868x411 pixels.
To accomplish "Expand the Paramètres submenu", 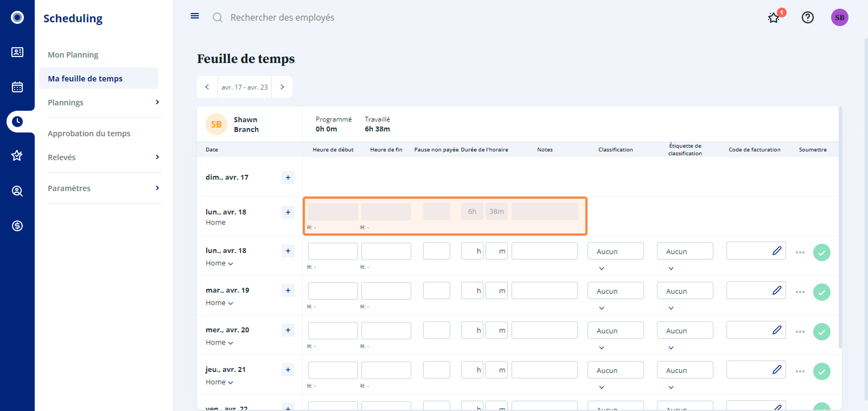I will coord(157,188).
